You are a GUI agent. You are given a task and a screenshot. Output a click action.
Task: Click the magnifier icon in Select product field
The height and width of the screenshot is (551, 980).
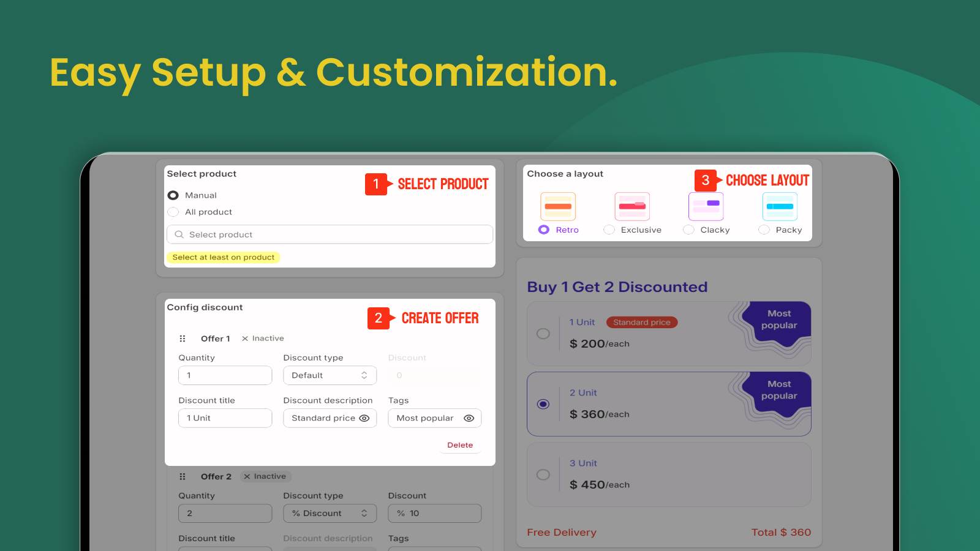coord(178,234)
